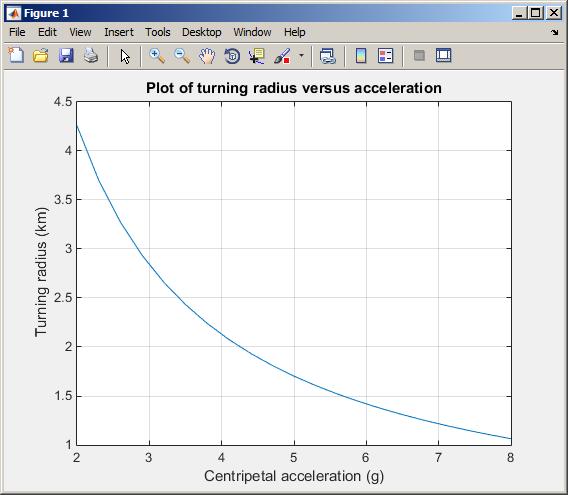The width and height of the screenshot is (568, 495).
Task: Save figure with the floppy disk icon
Action: coord(66,56)
